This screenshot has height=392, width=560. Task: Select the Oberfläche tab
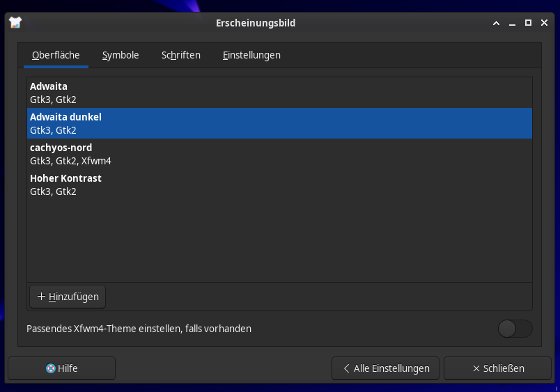point(56,55)
